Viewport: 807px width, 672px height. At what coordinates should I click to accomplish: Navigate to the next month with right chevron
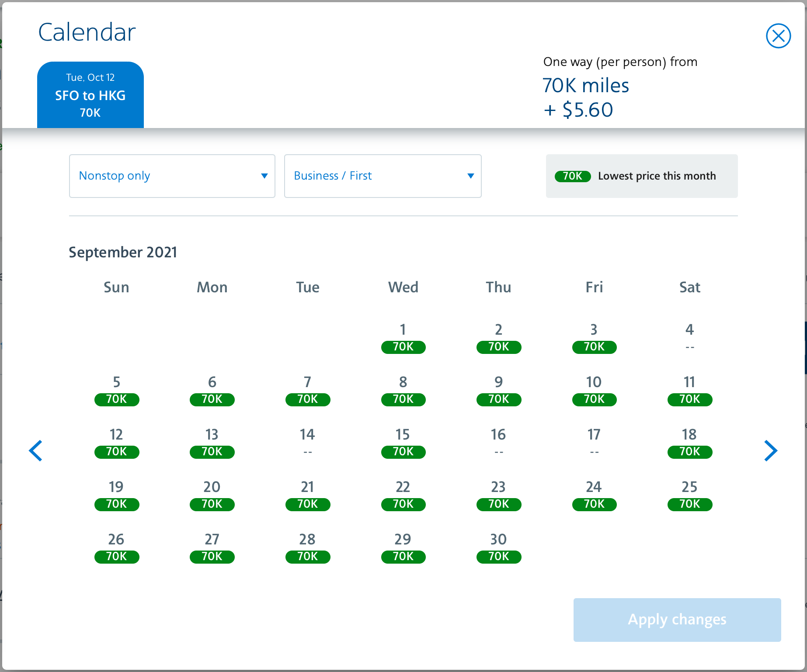[x=770, y=450]
